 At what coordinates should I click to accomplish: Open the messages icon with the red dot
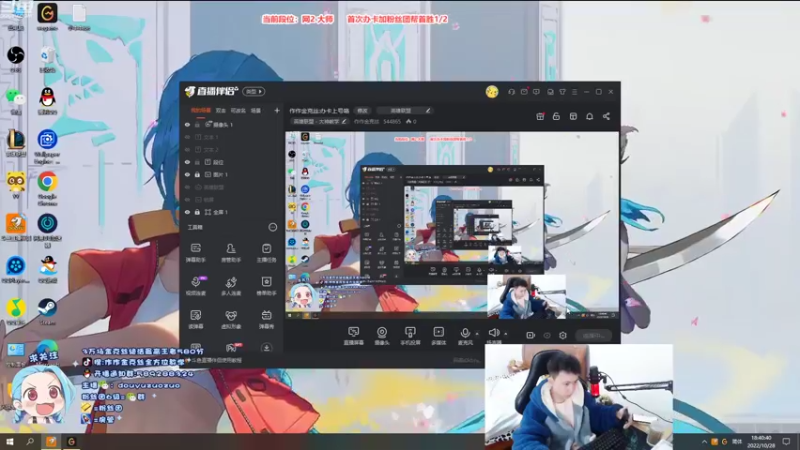[x=524, y=92]
